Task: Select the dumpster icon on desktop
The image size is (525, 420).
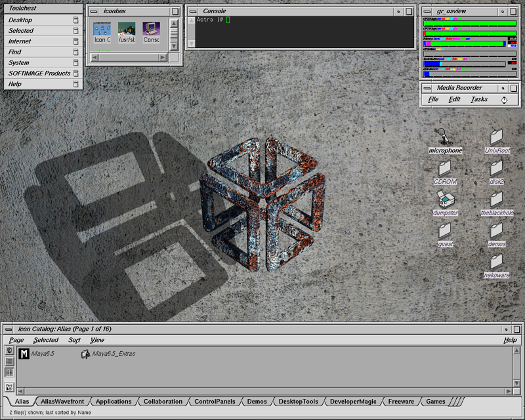Action: pyautogui.click(x=445, y=199)
